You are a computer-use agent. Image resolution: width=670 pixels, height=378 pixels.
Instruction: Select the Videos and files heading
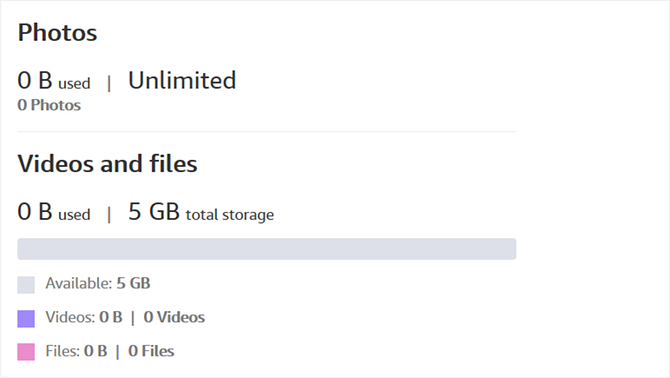pos(107,164)
